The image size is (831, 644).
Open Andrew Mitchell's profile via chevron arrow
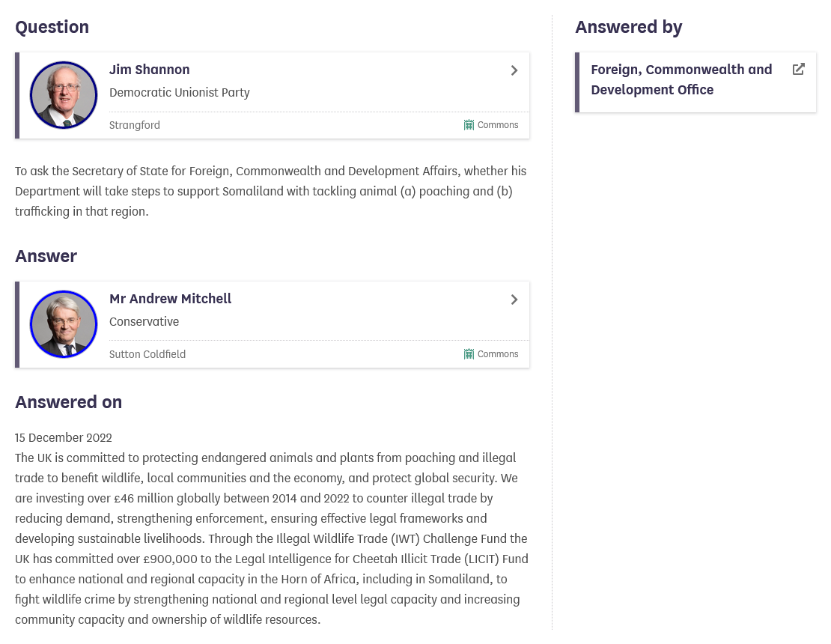(514, 300)
